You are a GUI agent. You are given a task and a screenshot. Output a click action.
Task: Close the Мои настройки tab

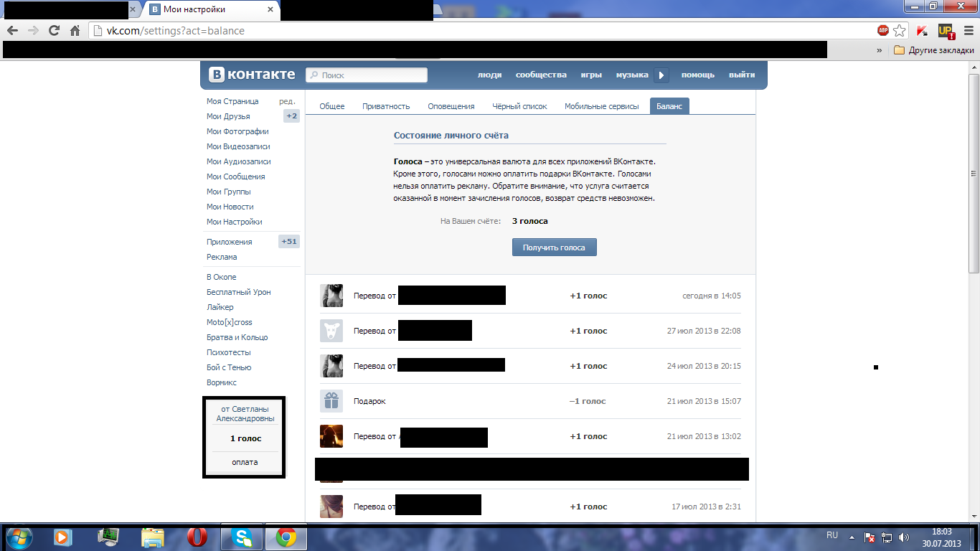(270, 10)
